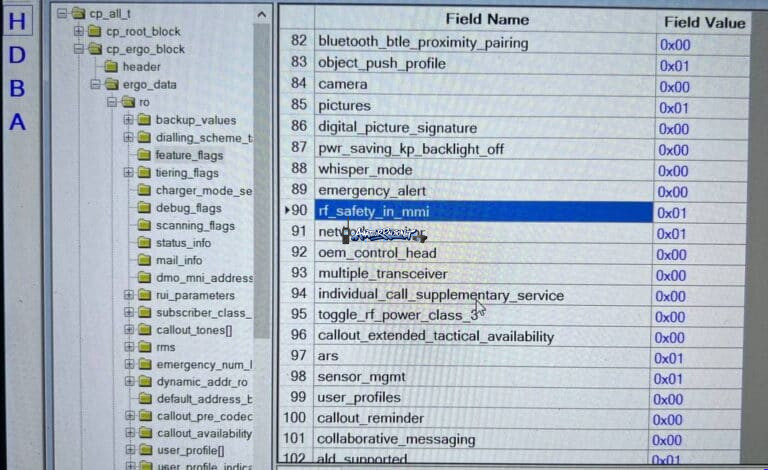The width and height of the screenshot is (768, 470).
Task: Click the letter A sidebar icon
Action: coord(18,122)
